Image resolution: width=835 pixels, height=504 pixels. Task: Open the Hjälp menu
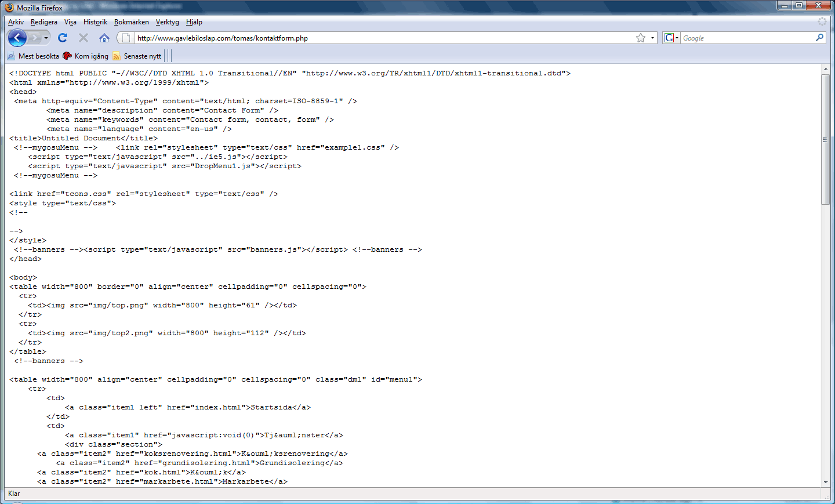[194, 22]
